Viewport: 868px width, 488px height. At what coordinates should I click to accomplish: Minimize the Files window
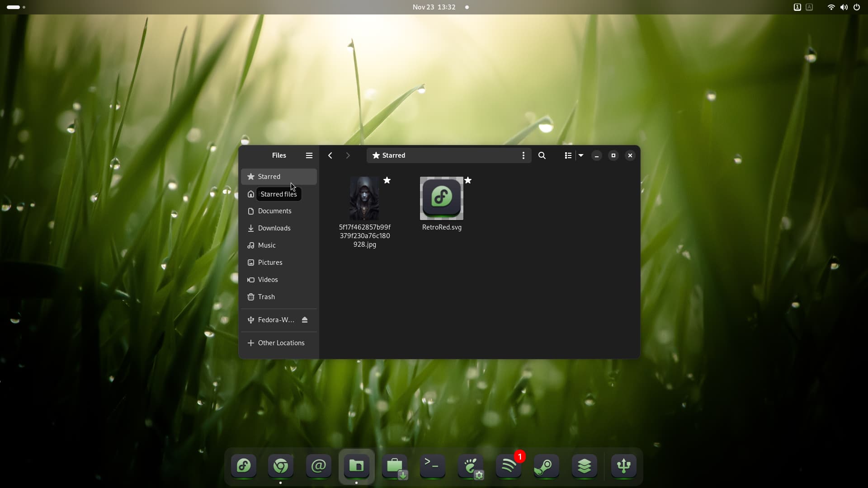pos(597,155)
